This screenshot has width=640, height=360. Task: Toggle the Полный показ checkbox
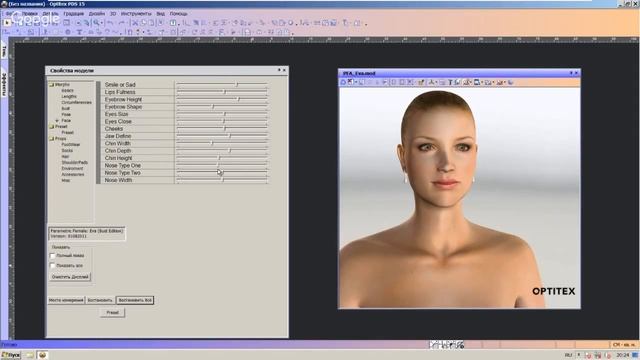click(x=52, y=256)
